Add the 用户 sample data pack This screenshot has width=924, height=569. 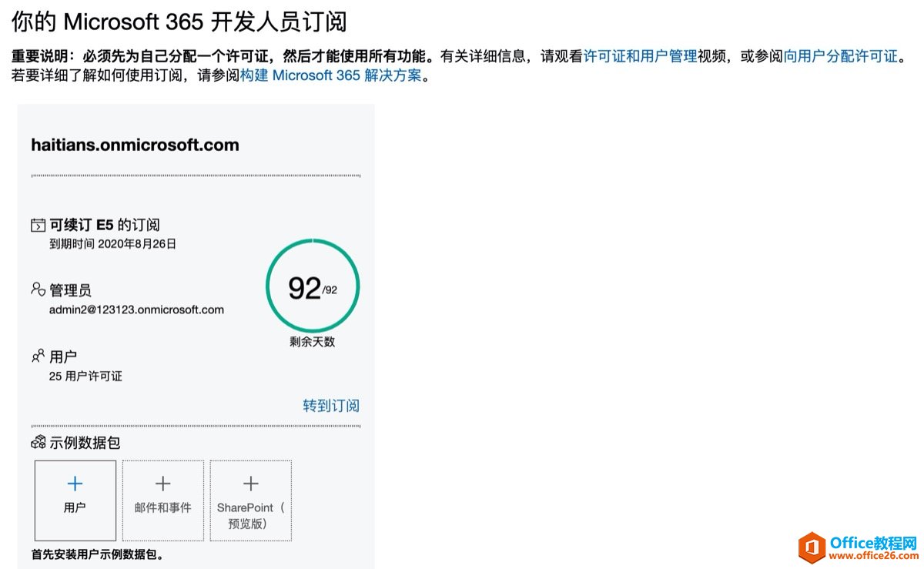click(75, 500)
